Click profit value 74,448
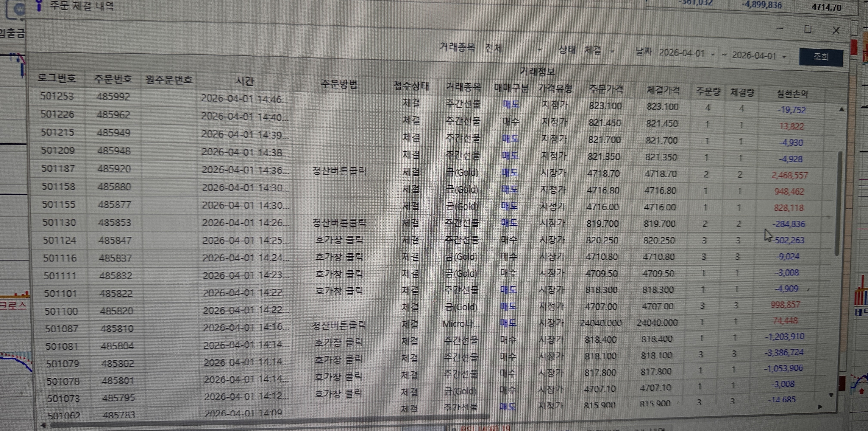Screen dimensions: 868x431 [785, 321]
